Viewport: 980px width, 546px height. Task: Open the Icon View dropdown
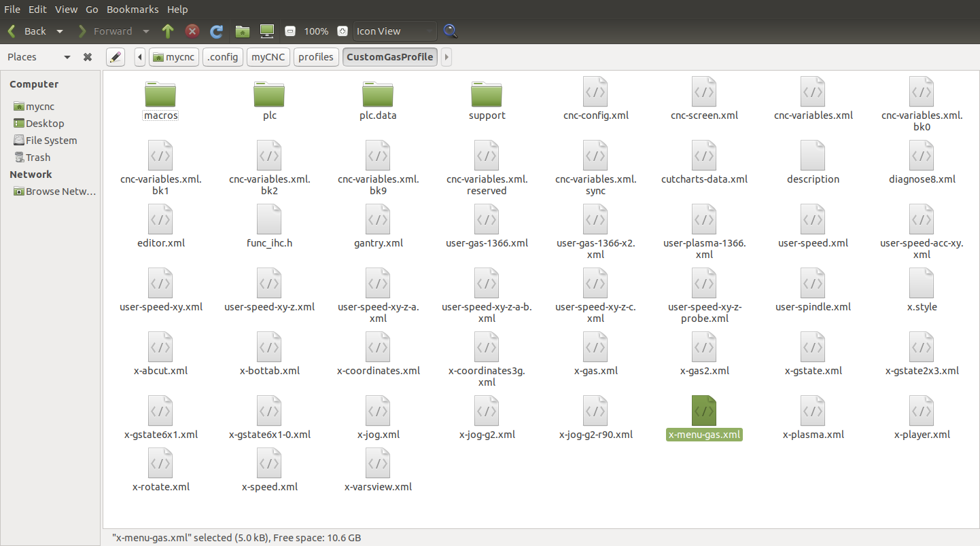tap(394, 31)
